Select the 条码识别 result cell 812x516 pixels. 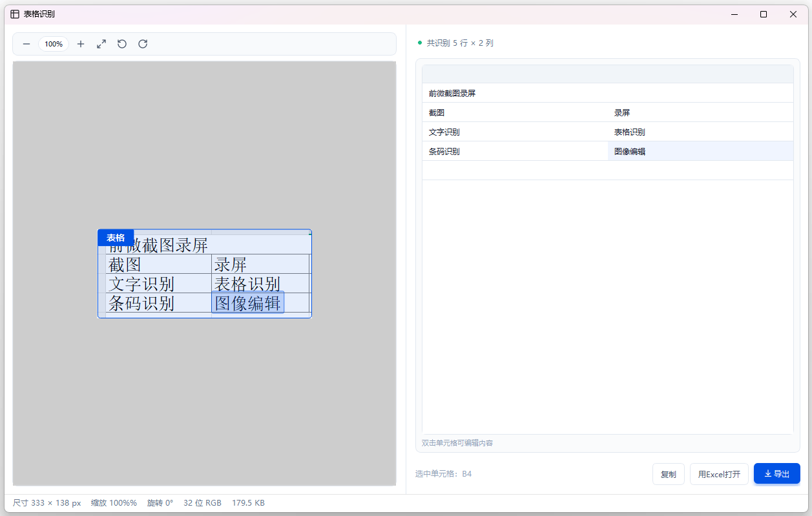[x=515, y=151]
